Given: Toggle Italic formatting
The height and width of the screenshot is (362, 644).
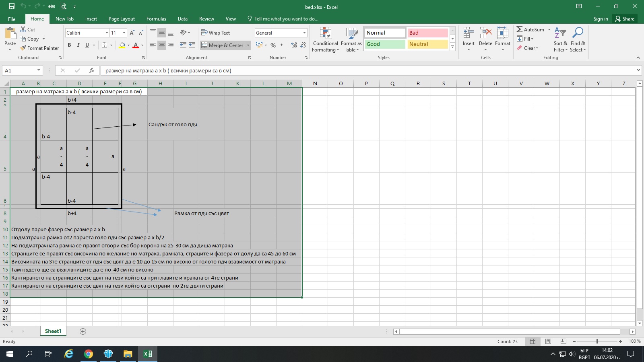Looking at the screenshot, I should click(78, 45).
